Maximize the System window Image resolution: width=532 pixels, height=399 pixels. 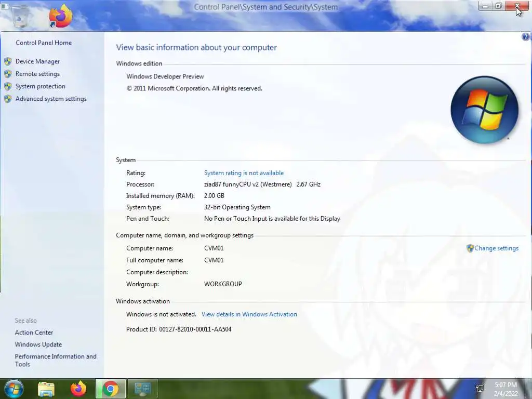498,6
